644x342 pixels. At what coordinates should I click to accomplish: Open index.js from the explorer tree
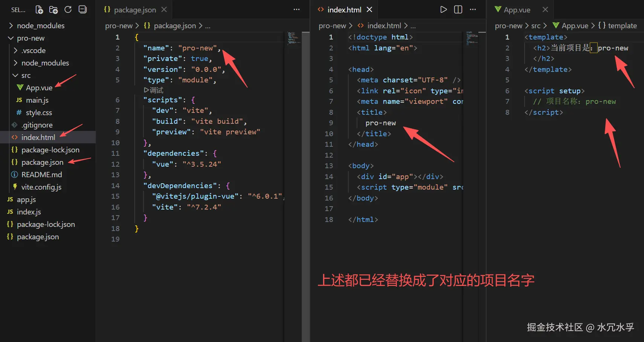pyautogui.click(x=48, y=212)
